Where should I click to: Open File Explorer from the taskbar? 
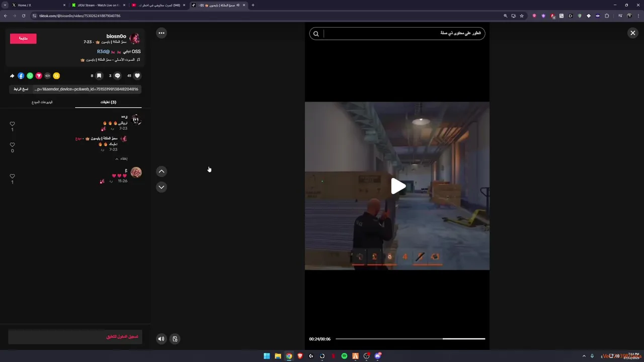278,356
